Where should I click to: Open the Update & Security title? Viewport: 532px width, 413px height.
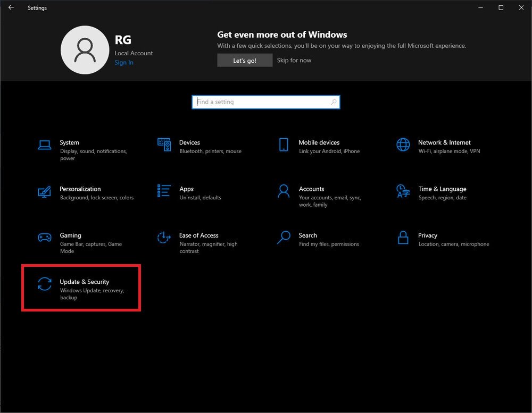pyautogui.click(x=84, y=282)
